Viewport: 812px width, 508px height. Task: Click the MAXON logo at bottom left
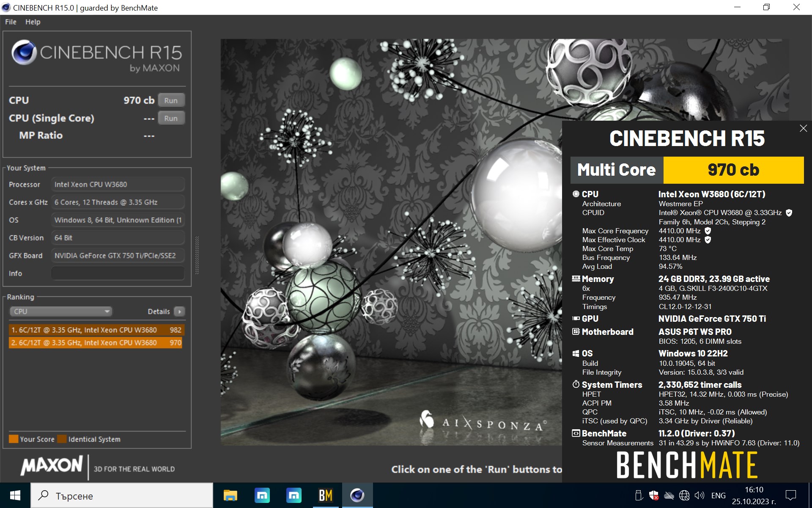pyautogui.click(x=52, y=466)
